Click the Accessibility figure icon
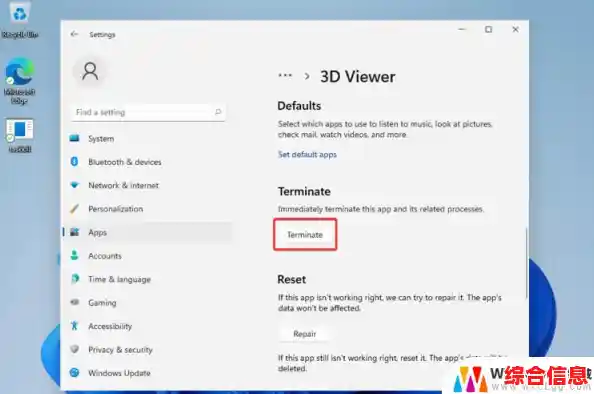594x394 pixels. pos(75,326)
